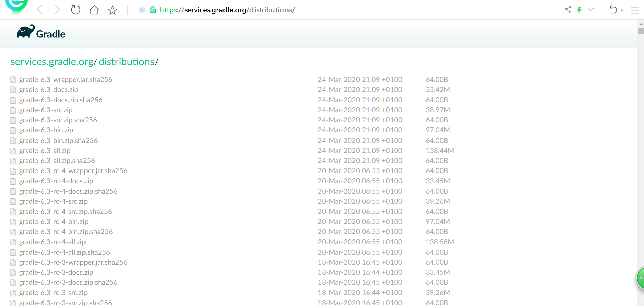
Task: Open gradle-6.3-rc-4-all.zip.sha256 link
Action: click(65, 252)
